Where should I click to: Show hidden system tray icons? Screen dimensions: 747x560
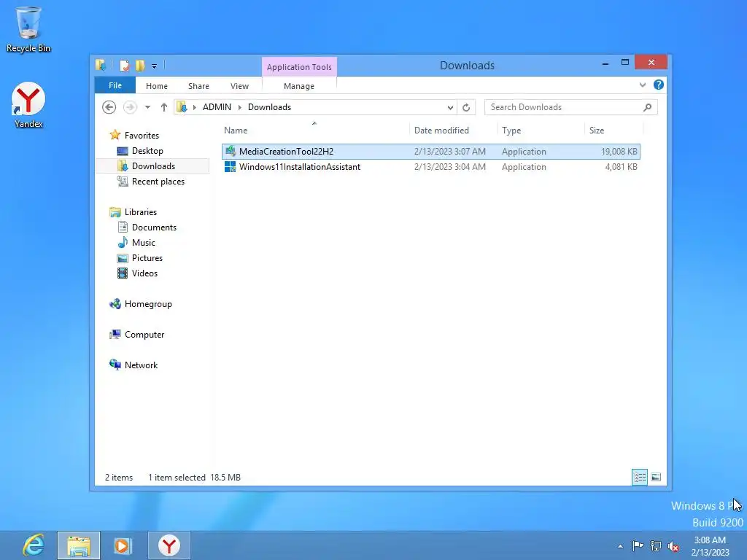pyautogui.click(x=620, y=546)
